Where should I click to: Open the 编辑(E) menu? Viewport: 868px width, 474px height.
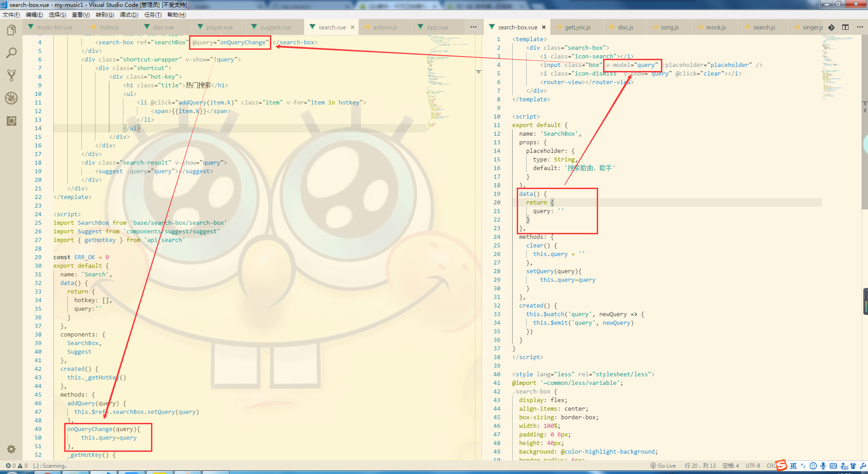click(34, 15)
